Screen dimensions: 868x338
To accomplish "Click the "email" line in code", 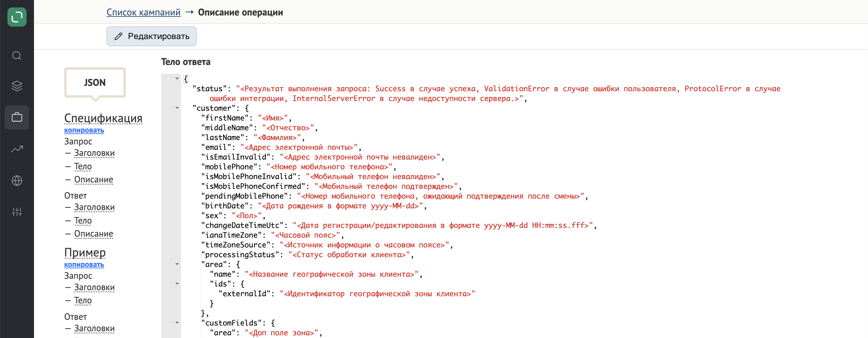I will coord(281,147).
